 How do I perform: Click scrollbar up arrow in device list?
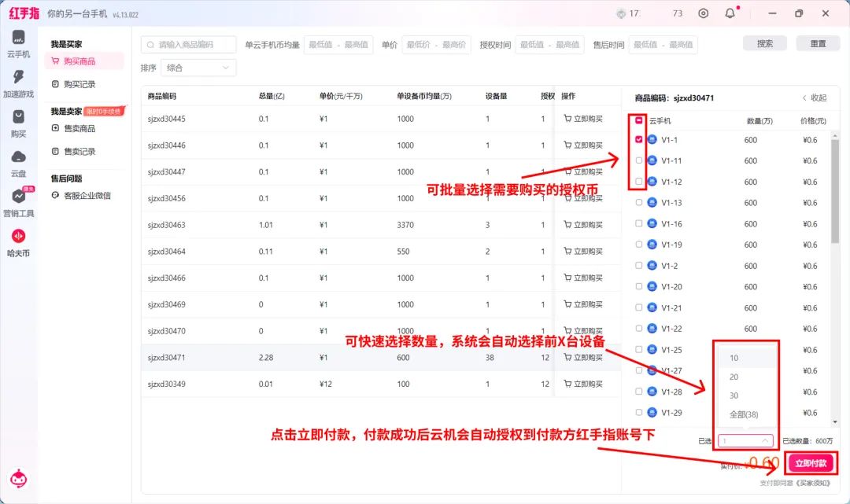[835, 135]
